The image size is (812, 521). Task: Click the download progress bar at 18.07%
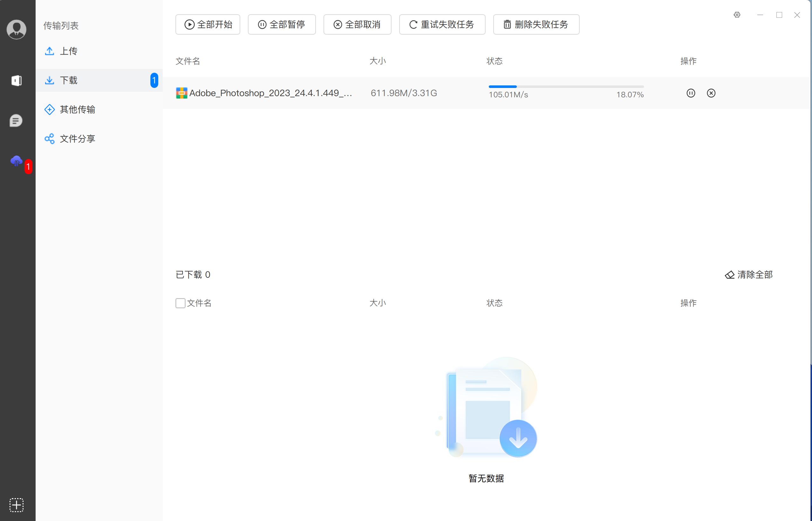[565, 87]
